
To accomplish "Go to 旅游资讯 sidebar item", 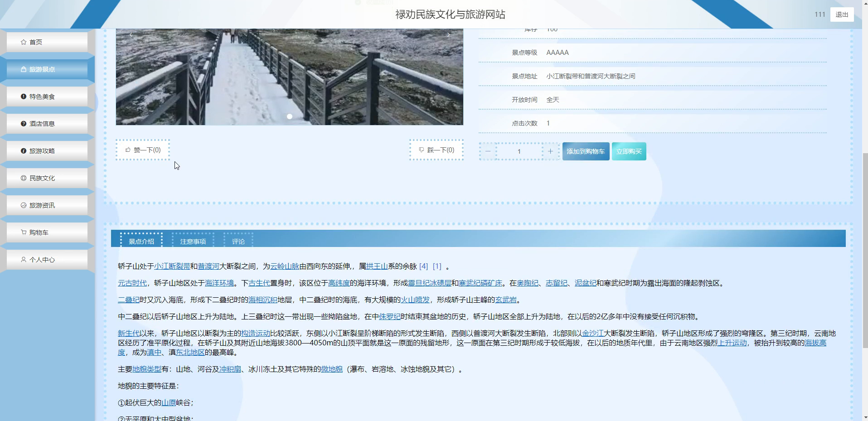I will pyautogui.click(x=47, y=205).
